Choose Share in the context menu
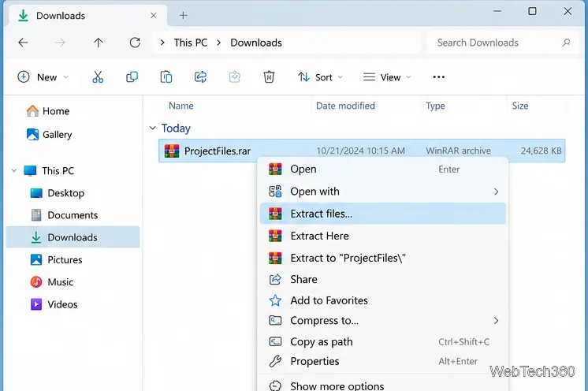Image resolution: width=588 pixels, height=391 pixels. click(383, 279)
